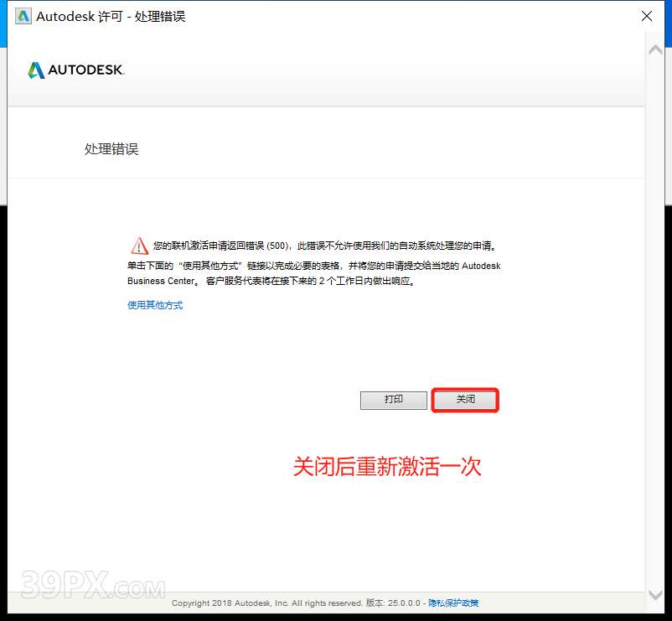The width and height of the screenshot is (672, 621).
Task: Click the scrollbar down arrow
Action: [655, 595]
